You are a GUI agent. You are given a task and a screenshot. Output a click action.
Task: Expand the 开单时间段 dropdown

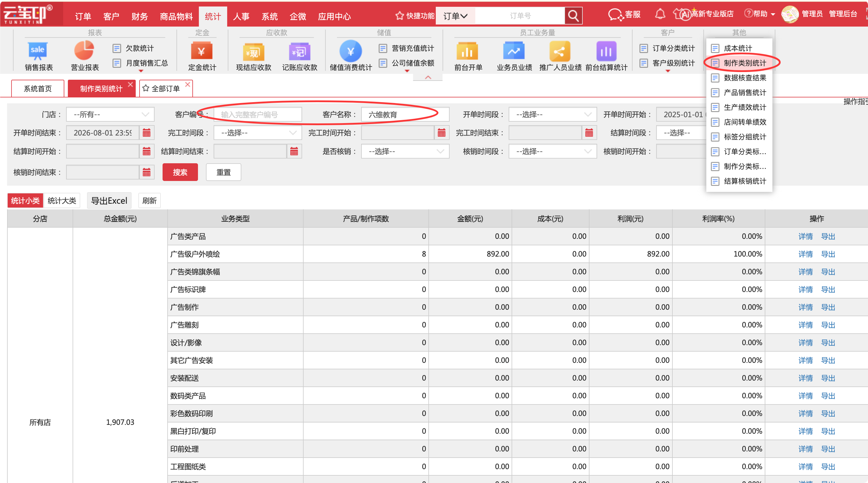click(x=553, y=114)
